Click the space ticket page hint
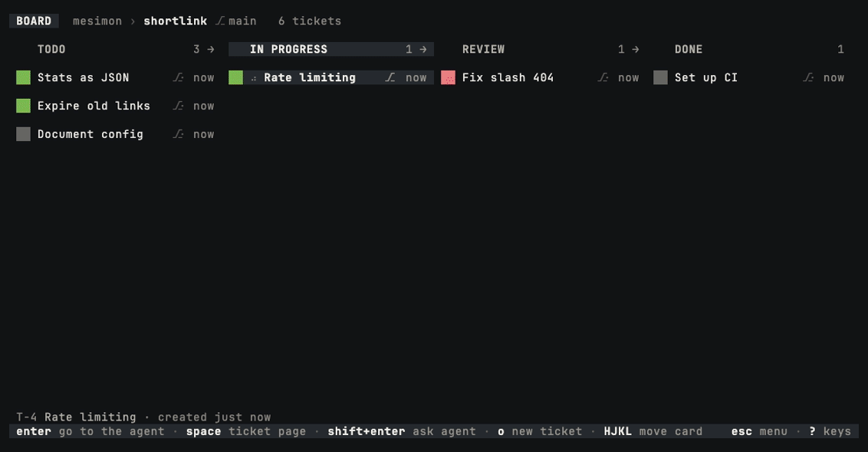The height and width of the screenshot is (452, 868). point(246,431)
